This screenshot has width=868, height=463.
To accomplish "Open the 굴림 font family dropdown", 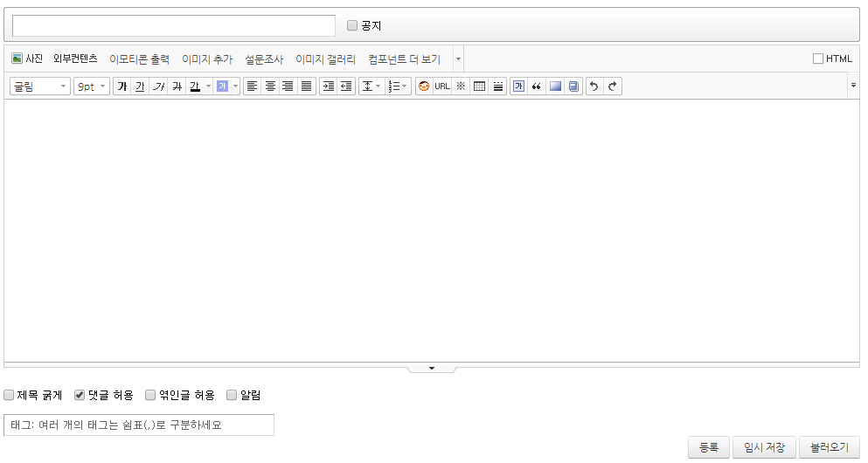I will tap(40, 86).
